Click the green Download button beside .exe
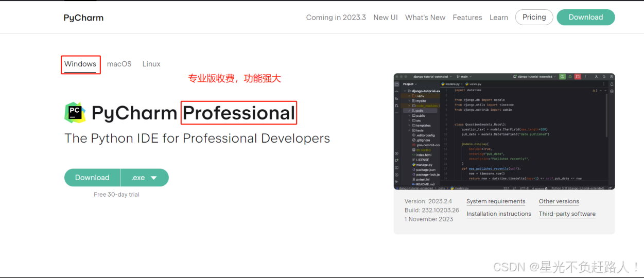This screenshot has height=278, width=644. [x=92, y=178]
